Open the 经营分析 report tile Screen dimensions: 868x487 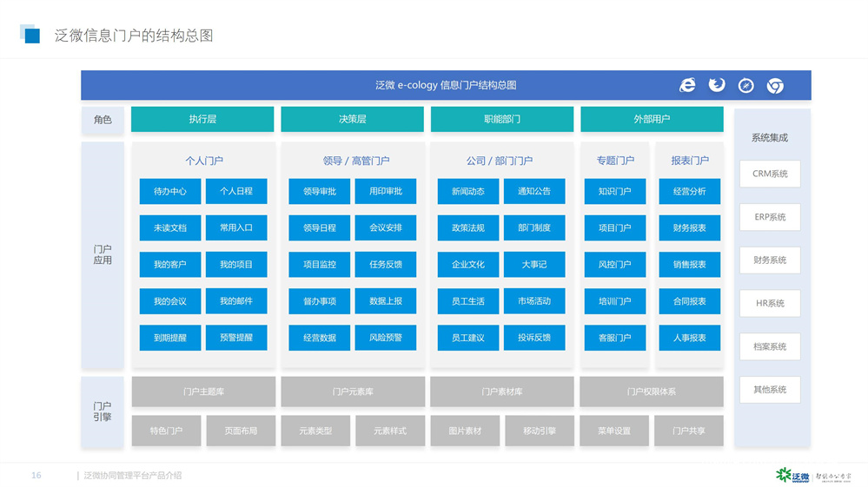(x=690, y=191)
